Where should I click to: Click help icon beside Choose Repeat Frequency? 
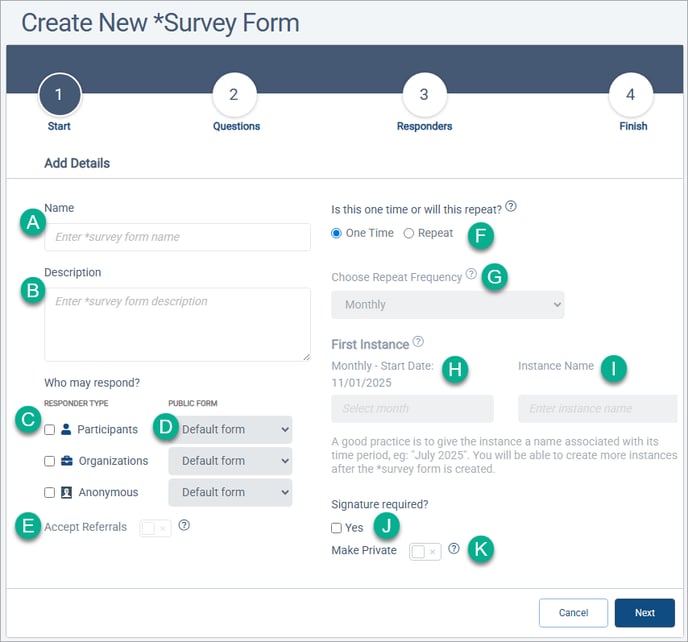(x=471, y=274)
